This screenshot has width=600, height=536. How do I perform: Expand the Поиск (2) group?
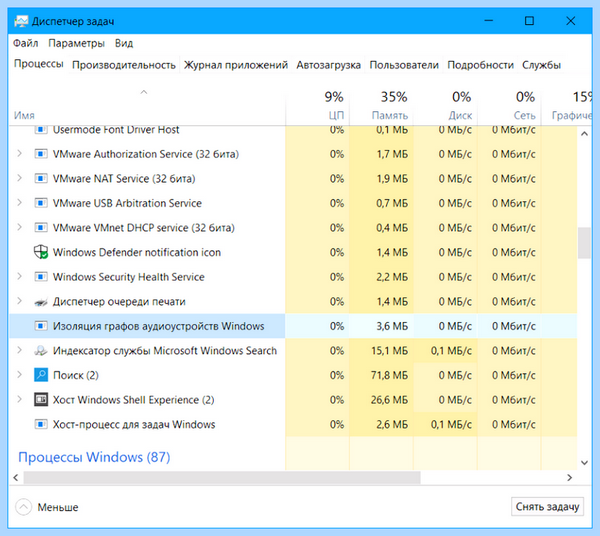pyautogui.click(x=19, y=375)
